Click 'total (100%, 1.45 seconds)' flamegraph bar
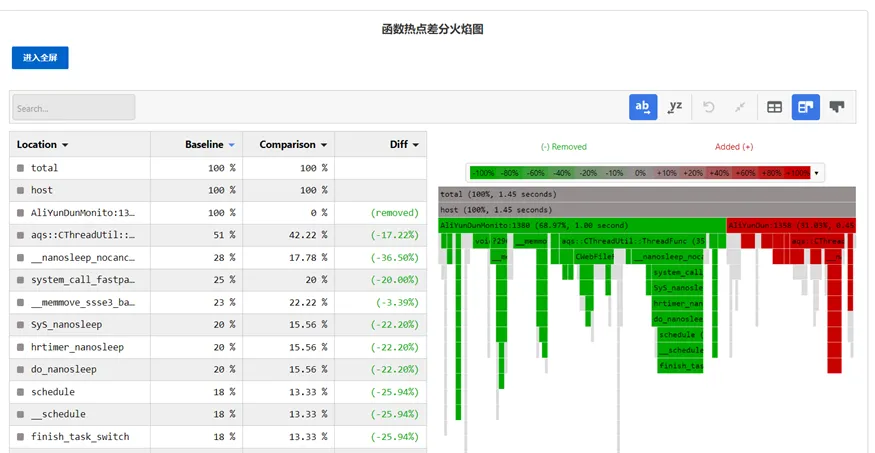875x453 pixels. [647, 194]
